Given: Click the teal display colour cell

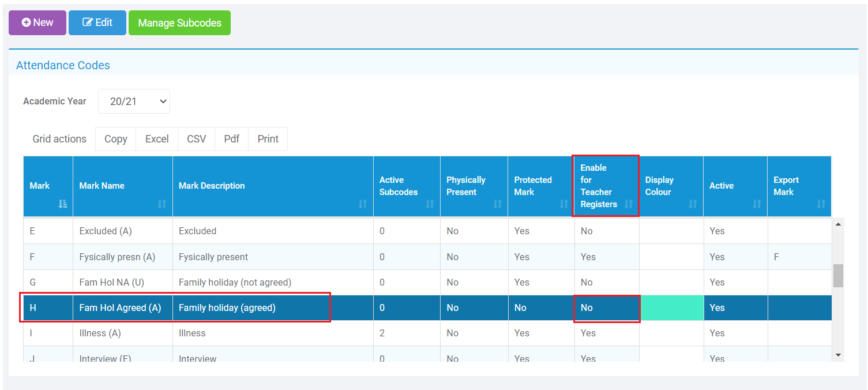Looking at the screenshot, I should [x=671, y=308].
